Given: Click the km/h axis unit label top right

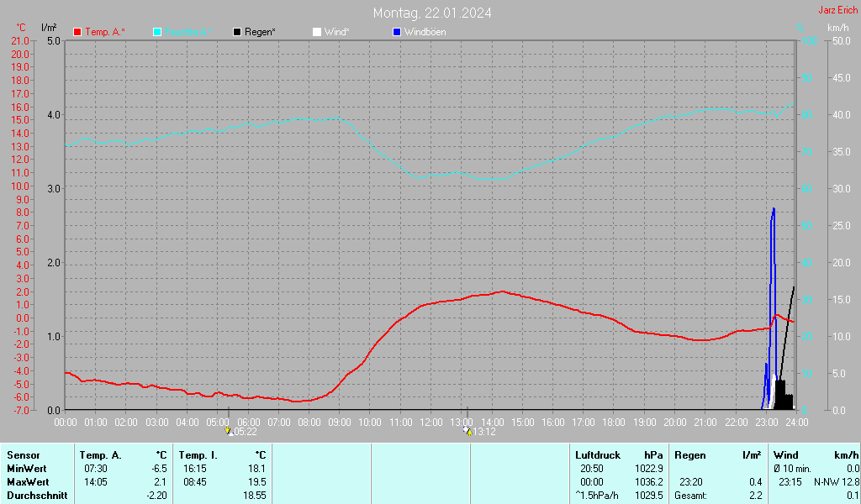Looking at the screenshot, I should pyautogui.click(x=837, y=28).
